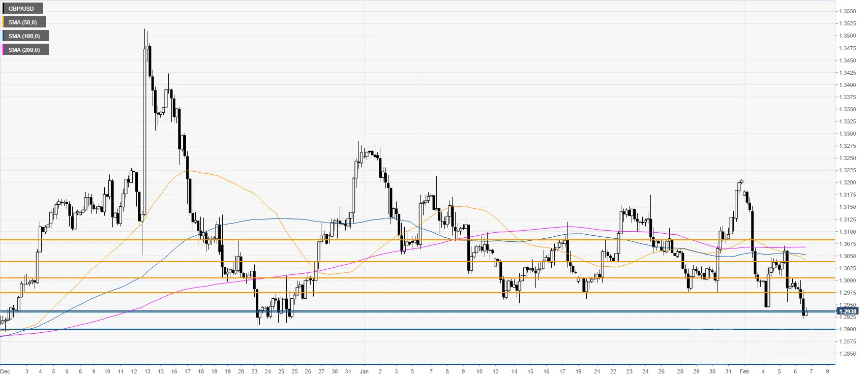Click the blue SMA 100 color marker

(x=4, y=36)
